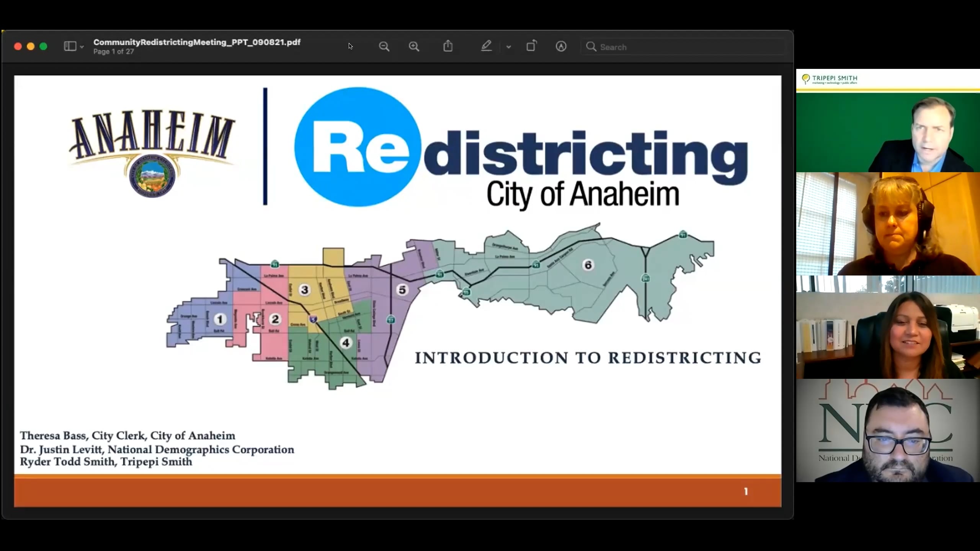
Task: Select the Highlight pen tool
Action: [x=486, y=46]
